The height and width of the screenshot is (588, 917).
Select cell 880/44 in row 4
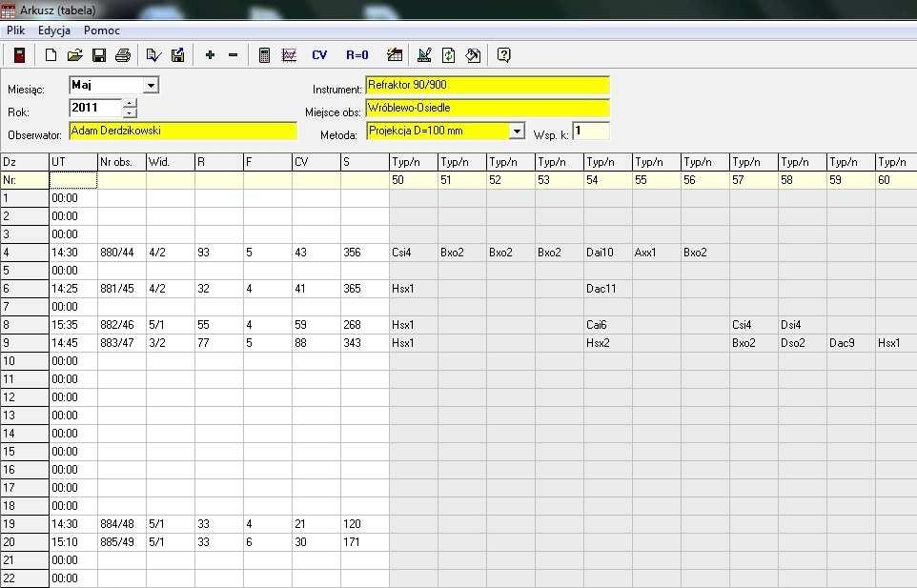122,253
